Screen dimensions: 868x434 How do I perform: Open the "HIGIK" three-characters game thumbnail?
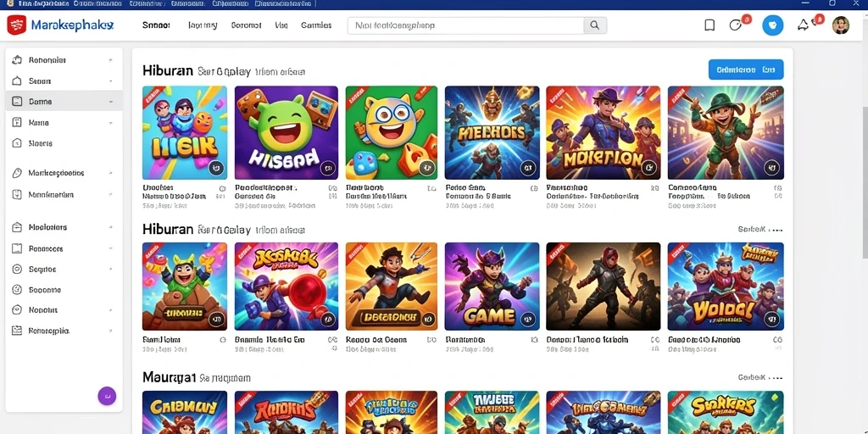coord(184,132)
